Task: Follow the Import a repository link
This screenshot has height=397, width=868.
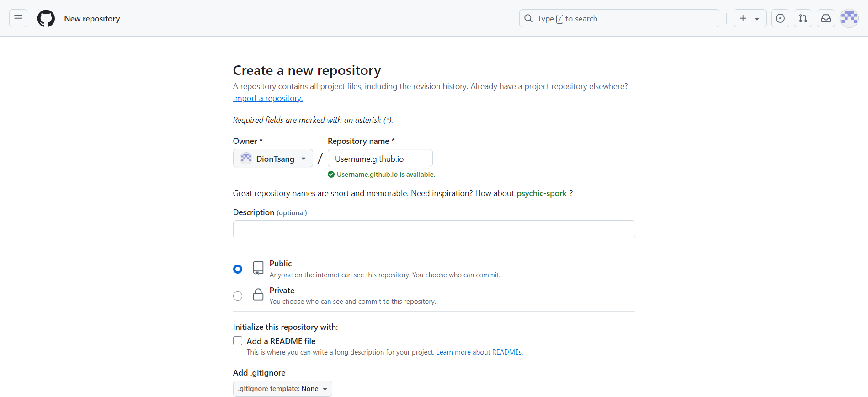Action: click(268, 98)
